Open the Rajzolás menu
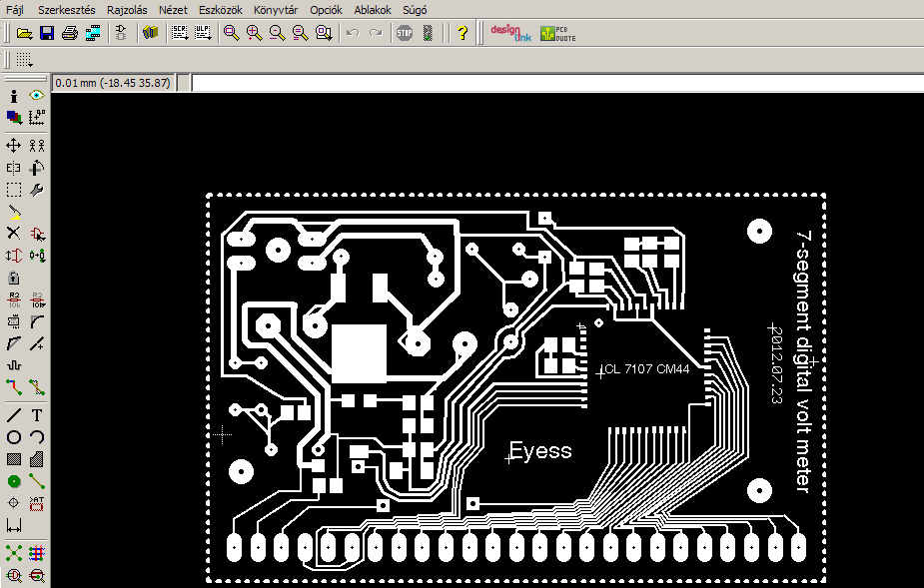924x588 pixels. coord(127,10)
